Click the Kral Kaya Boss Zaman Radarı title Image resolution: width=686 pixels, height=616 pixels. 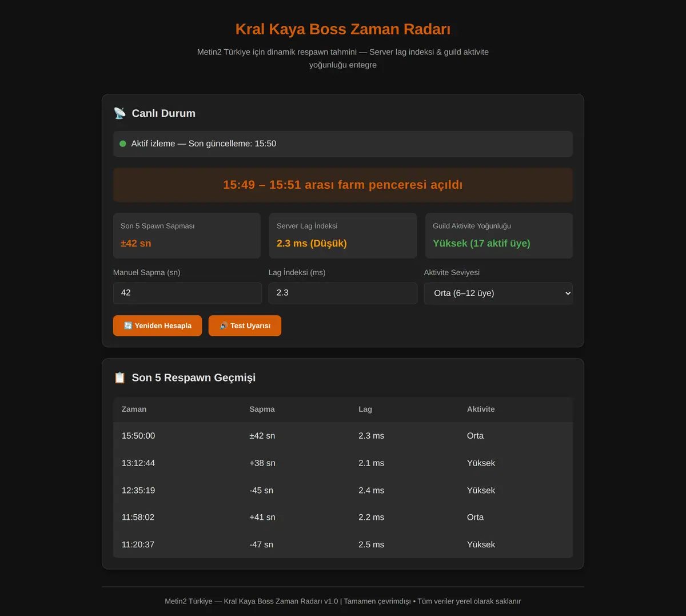pos(343,29)
